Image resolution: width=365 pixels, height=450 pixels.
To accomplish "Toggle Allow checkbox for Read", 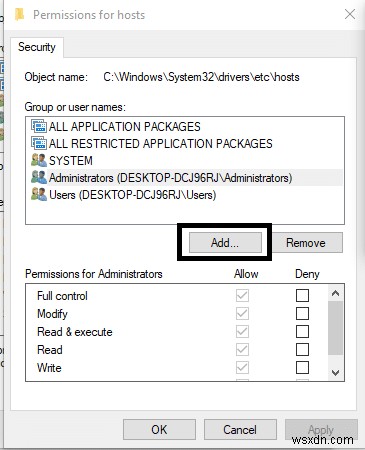I will pyautogui.click(x=242, y=349).
